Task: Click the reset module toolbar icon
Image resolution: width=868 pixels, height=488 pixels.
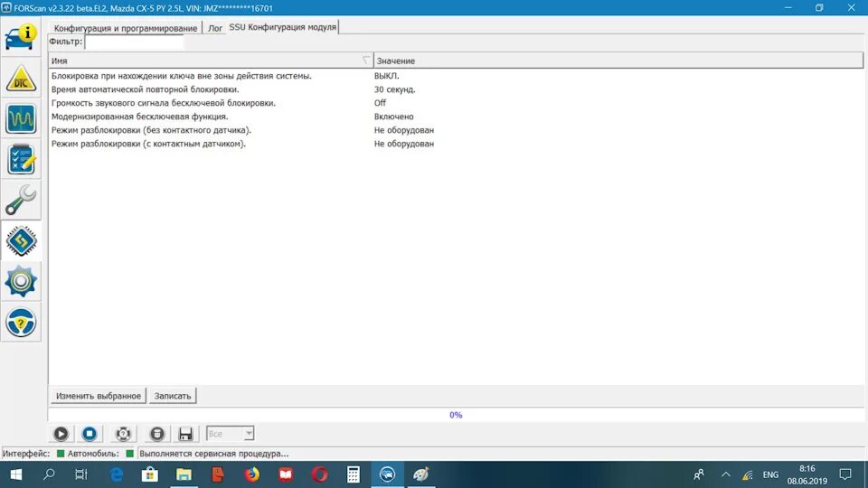Action: (x=123, y=434)
